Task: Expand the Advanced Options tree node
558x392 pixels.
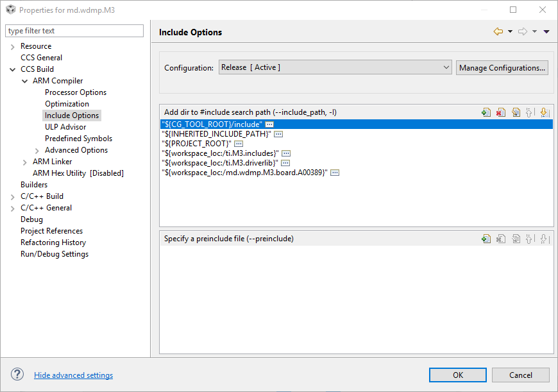Action: (37, 150)
